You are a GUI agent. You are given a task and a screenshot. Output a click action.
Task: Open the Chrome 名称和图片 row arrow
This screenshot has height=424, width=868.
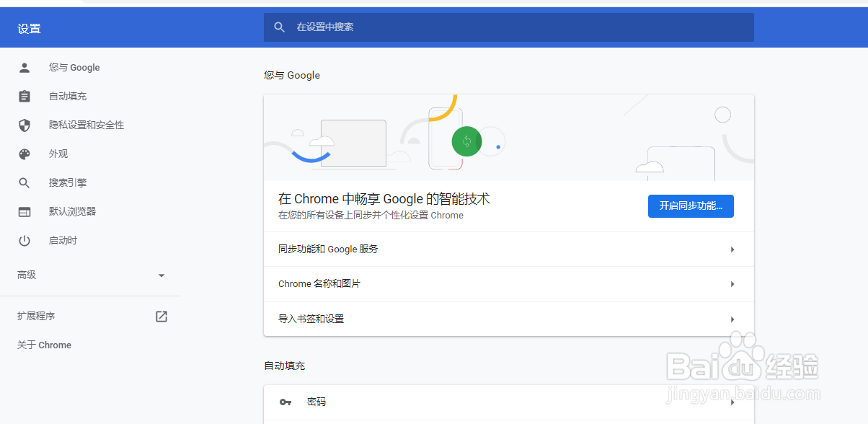[732, 284]
